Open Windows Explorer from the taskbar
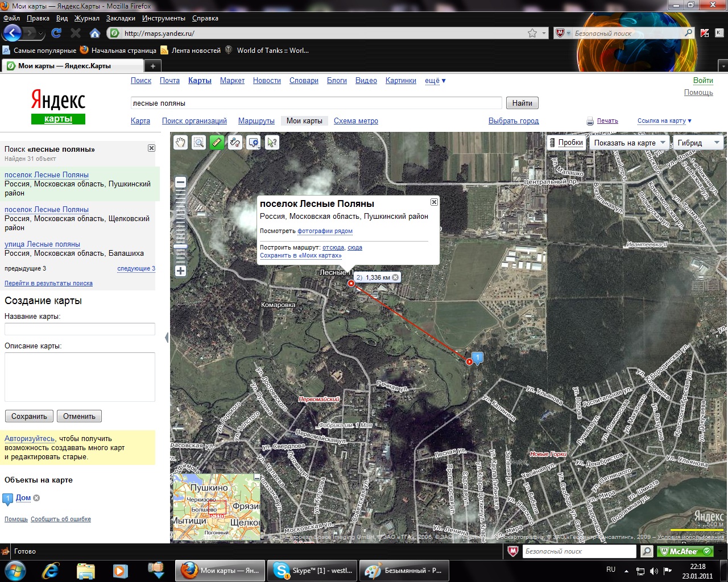This screenshot has height=582, width=728. click(x=86, y=570)
